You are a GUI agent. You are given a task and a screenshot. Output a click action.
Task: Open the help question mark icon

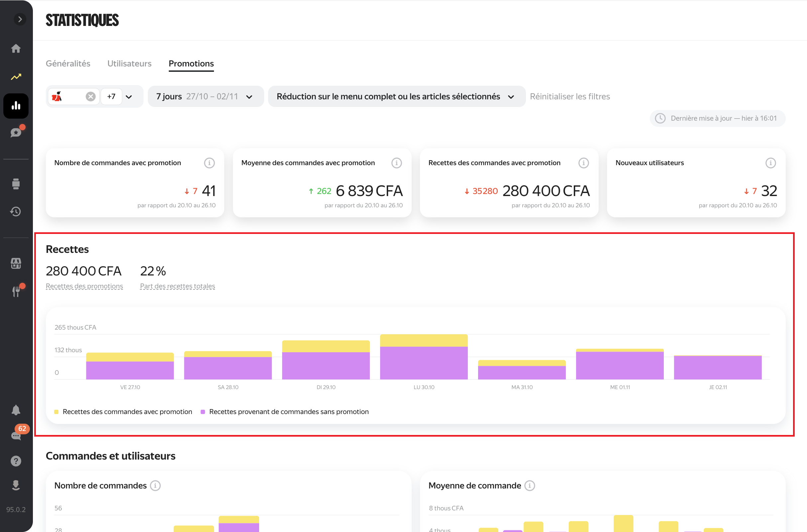[16, 461]
